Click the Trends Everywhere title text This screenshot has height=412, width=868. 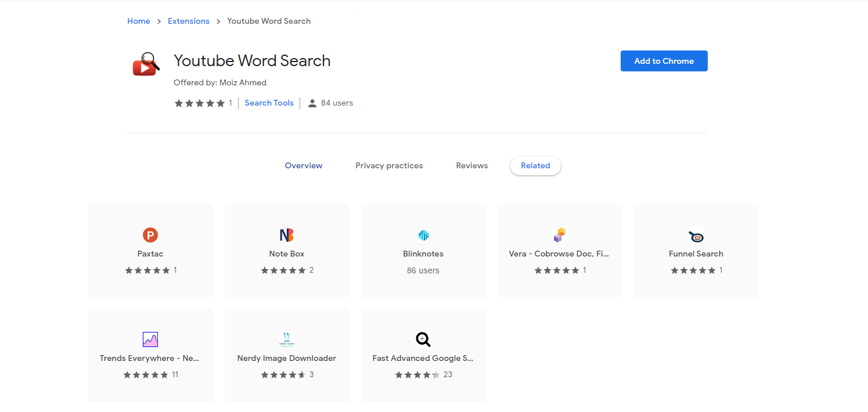(x=150, y=358)
